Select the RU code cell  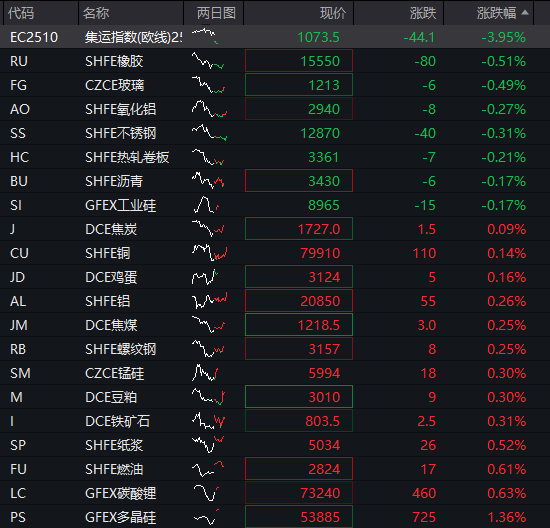coord(19,61)
